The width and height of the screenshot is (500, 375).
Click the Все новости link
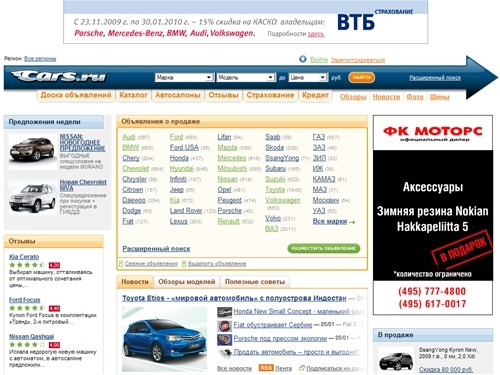(x=234, y=368)
